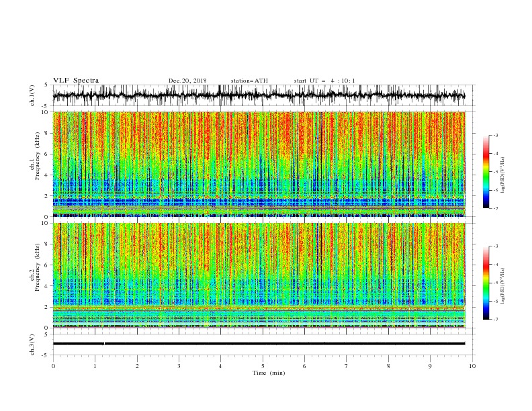The height and width of the screenshot is (411, 532).
Task: Select the date text "Dec. 20, 2018"
Action: point(187,81)
